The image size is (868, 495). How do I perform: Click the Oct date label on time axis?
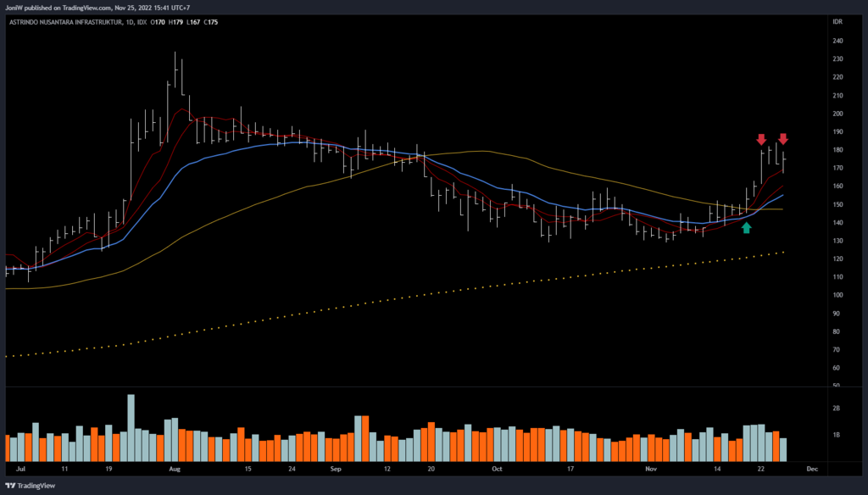click(497, 468)
